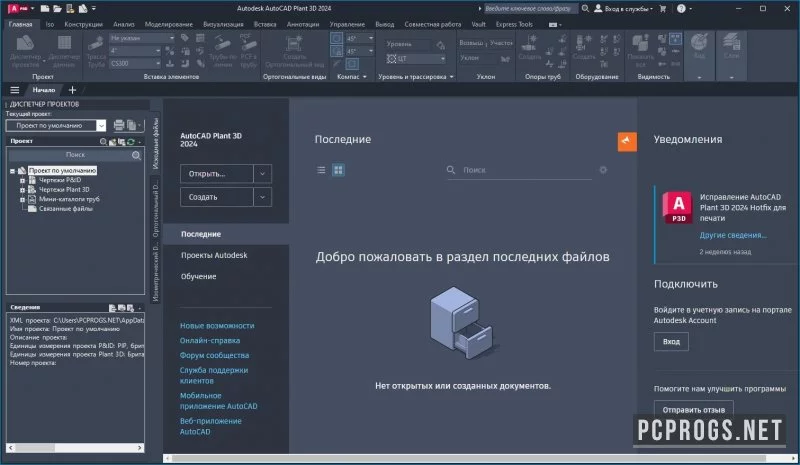Click the refresh icon in the Проект header

131,141
